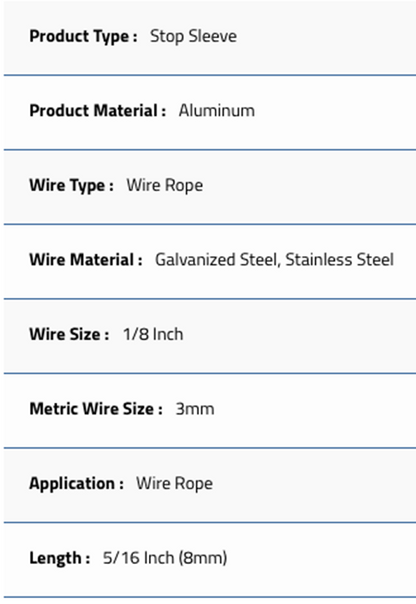Select the 3mm value

click(x=195, y=409)
